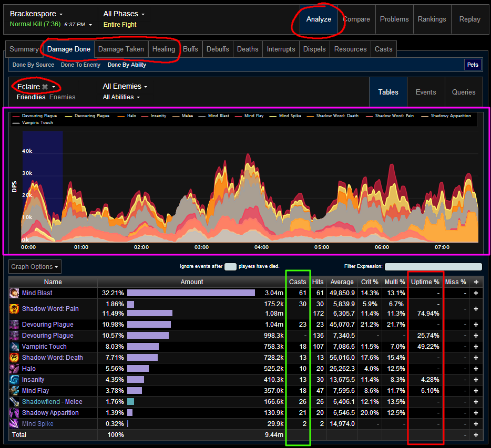Viewport: 491px width, 448px height.
Task: Open the Graph Options dropdown
Action: coord(35,266)
